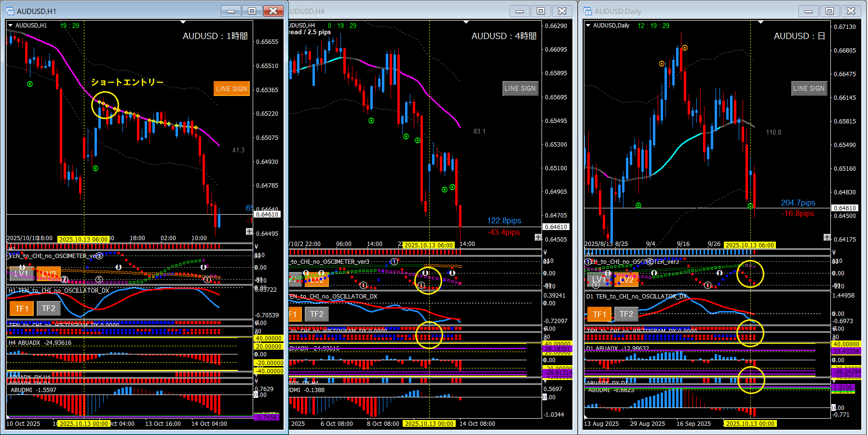Open the AUDUSD,Daily symbol dropdown arrow

(588, 26)
